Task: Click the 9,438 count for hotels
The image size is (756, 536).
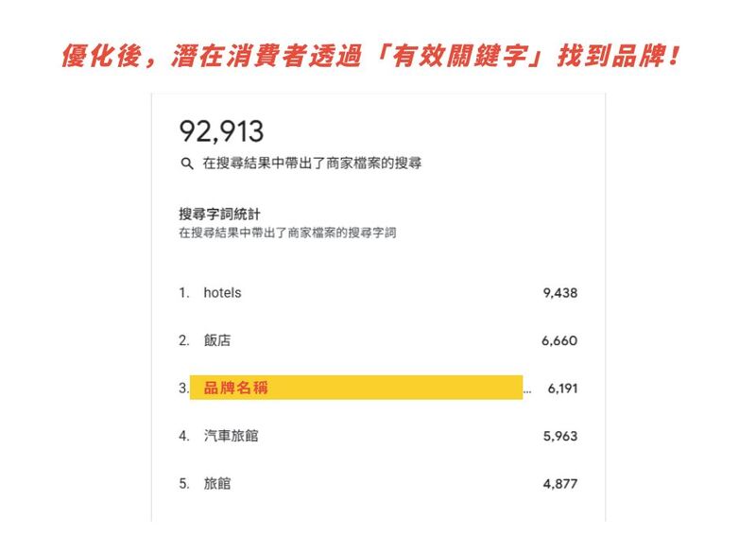Action: click(559, 293)
